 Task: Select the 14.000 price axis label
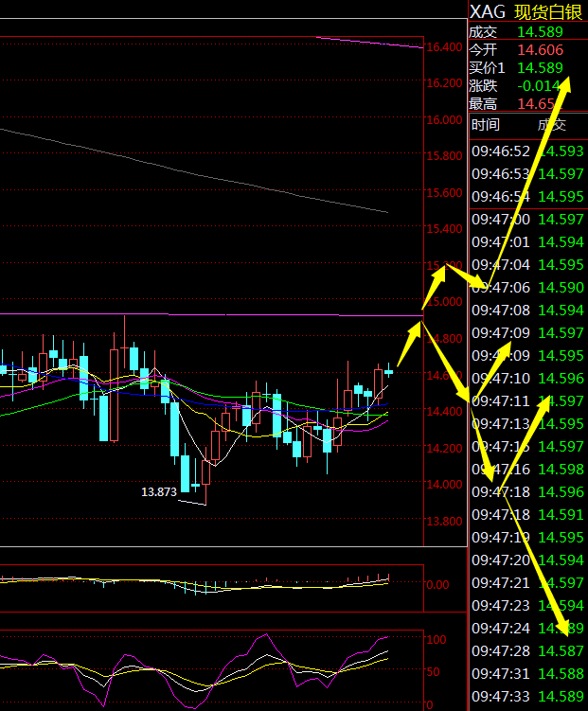point(444,485)
